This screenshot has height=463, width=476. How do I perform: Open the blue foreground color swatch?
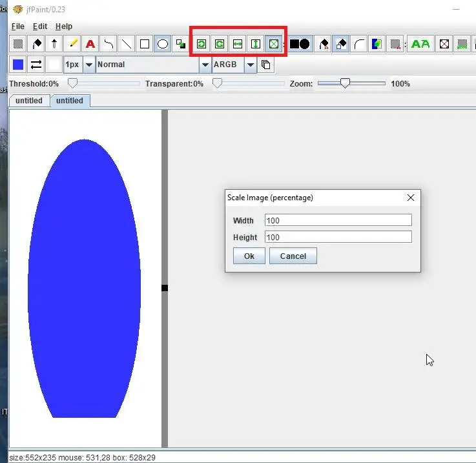18,65
